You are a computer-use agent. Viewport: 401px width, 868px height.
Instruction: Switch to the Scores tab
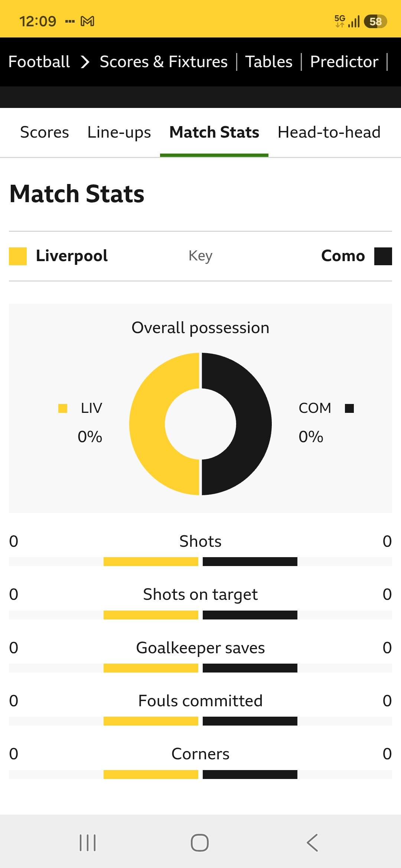coord(45,132)
